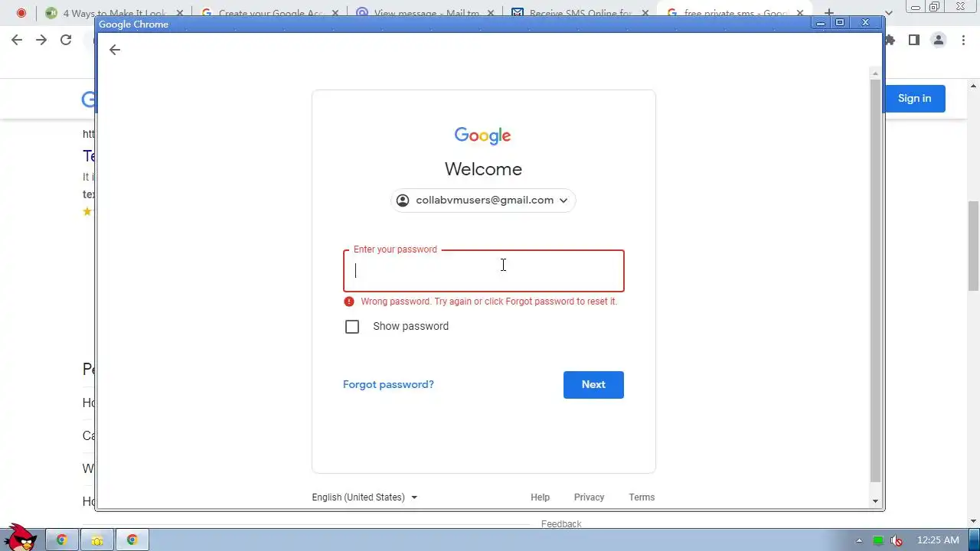Toggle the browser side panel icon
This screenshot has width=980, height=551.
914,40
